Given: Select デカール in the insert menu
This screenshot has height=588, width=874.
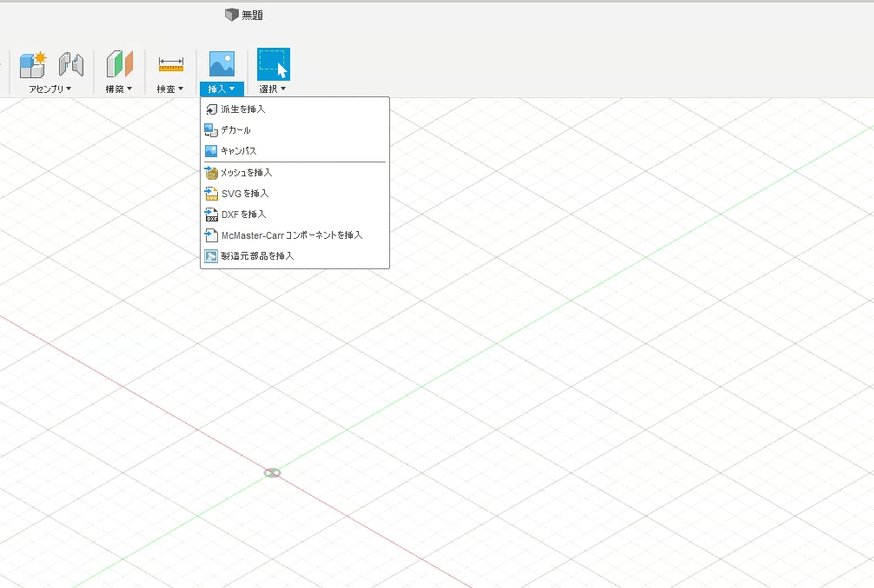Looking at the screenshot, I should pos(295,130).
